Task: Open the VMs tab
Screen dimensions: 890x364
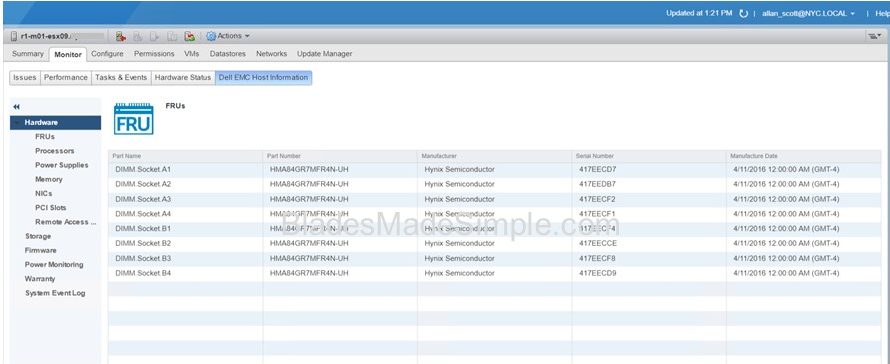Action: coord(192,53)
